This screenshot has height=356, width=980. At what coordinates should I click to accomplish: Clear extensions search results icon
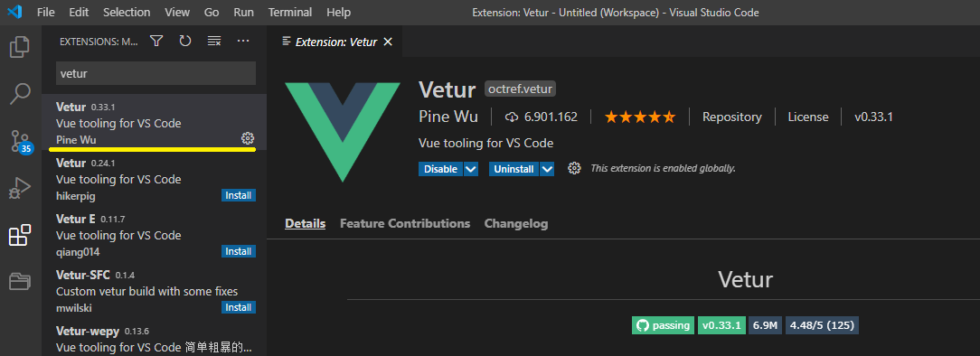point(214,42)
